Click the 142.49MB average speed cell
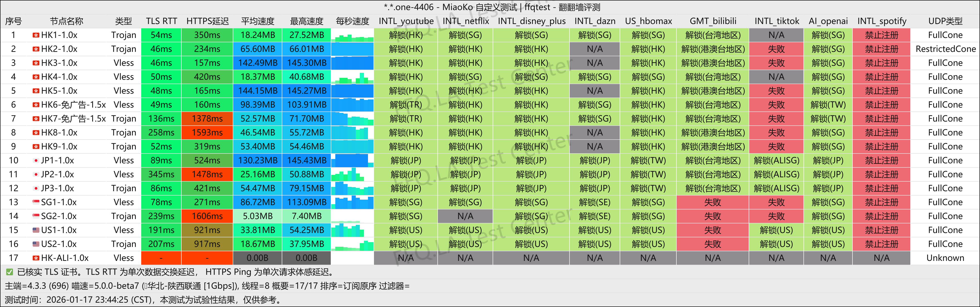The image size is (980, 307). (257, 63)
